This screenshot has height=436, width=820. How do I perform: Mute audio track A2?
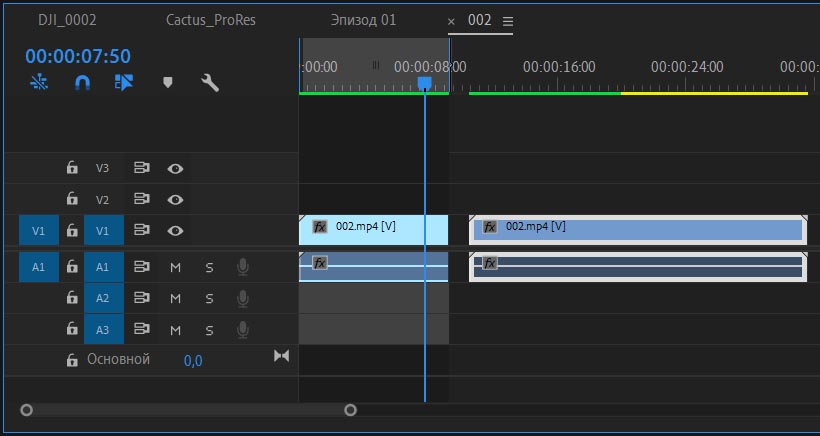175,299
